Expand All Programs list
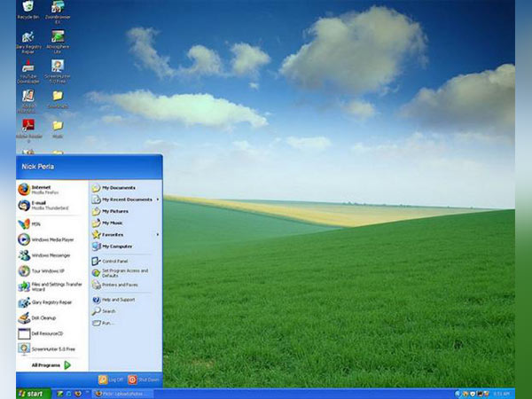Image resolution: width=532 pixels, height=399 pixels. [51, 365]
